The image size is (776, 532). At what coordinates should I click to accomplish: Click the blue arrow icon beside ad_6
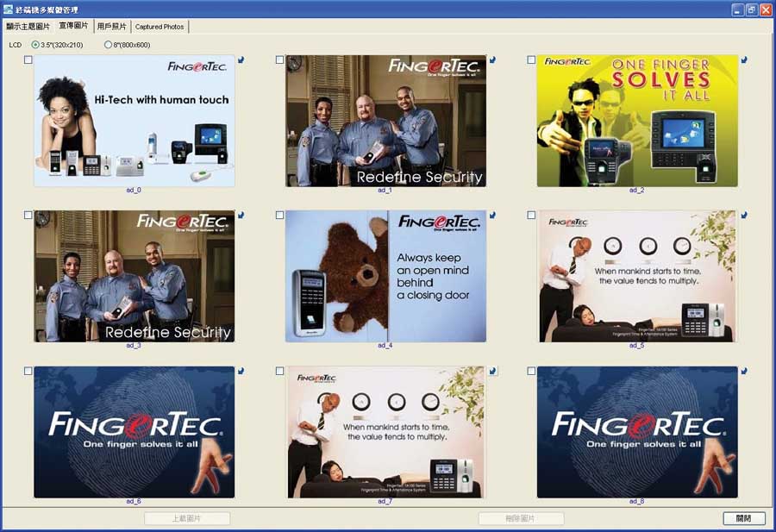tap(241, 371)
